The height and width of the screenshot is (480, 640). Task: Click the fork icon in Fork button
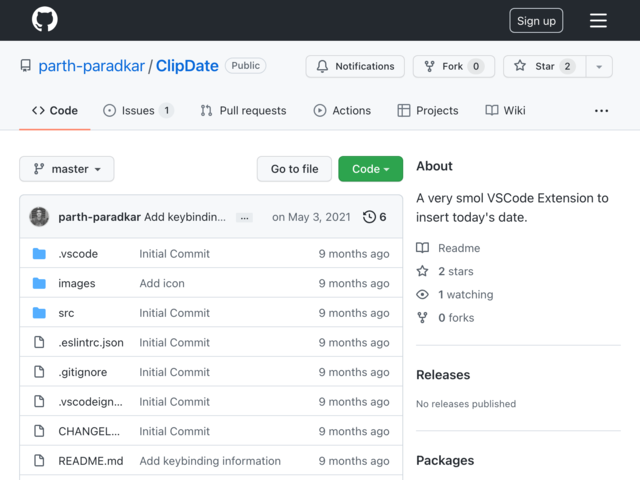(x=429, y=66)
